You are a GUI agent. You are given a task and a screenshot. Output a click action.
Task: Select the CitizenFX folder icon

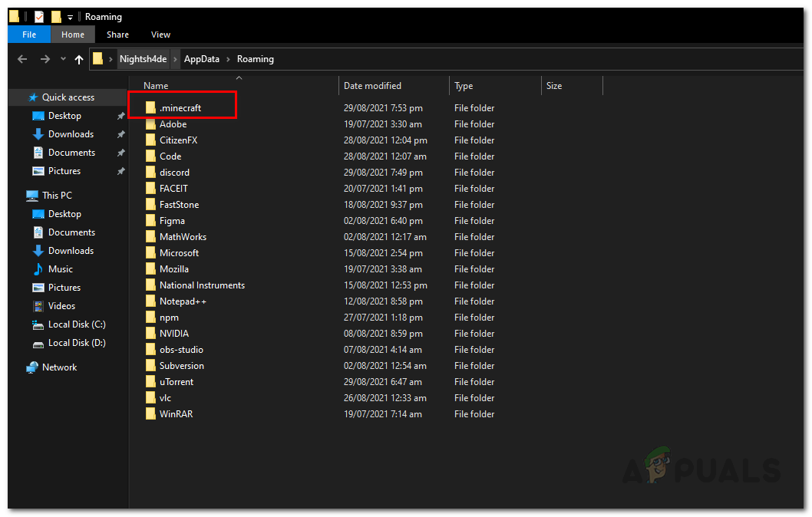(x=150, y=140)
